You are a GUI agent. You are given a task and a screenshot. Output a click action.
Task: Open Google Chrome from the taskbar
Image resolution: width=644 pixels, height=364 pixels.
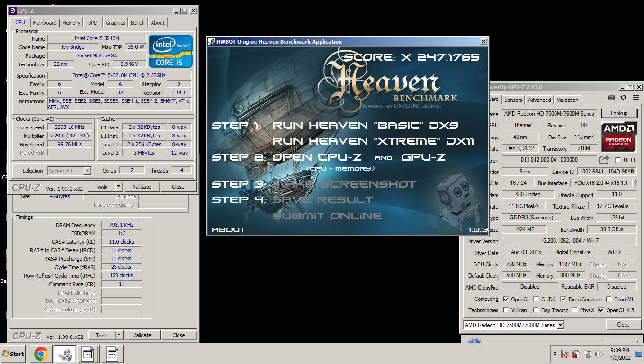[x=41, y=354]
